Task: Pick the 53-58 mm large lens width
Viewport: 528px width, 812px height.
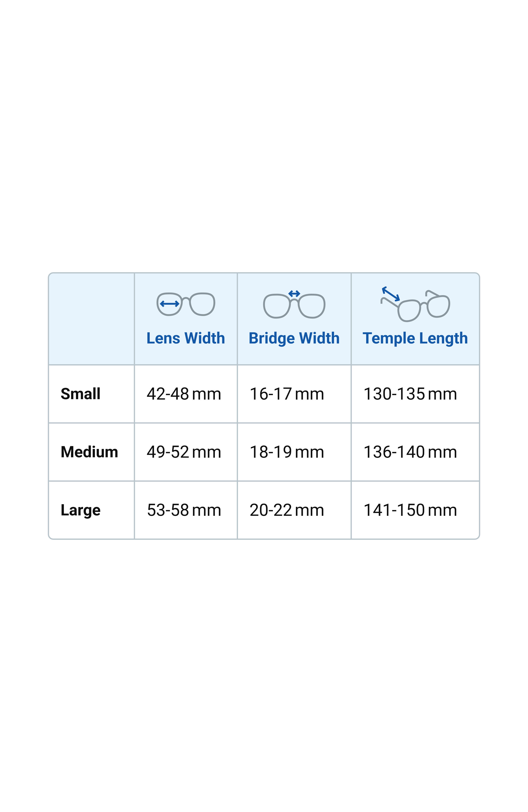Action: [184, 510]
